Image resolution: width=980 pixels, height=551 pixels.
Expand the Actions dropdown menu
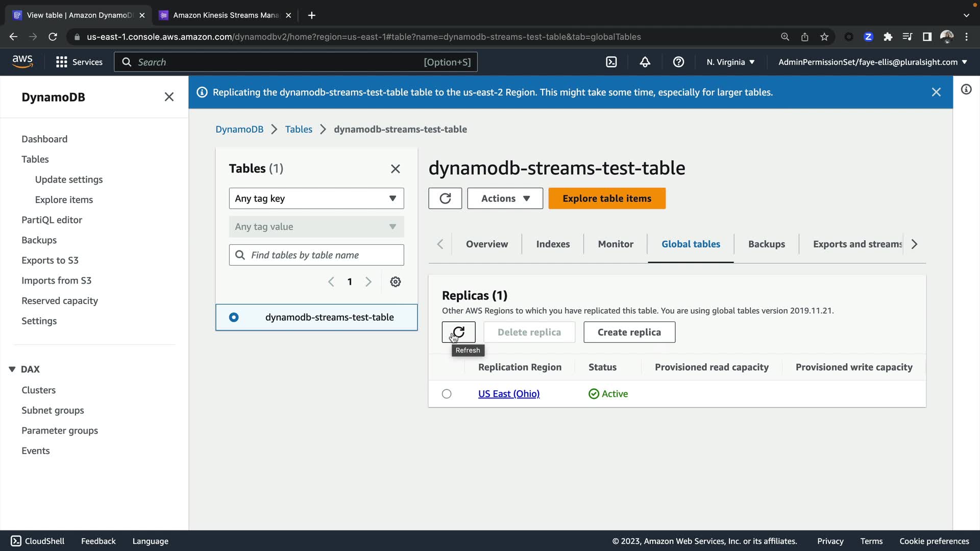click(505, 198)
